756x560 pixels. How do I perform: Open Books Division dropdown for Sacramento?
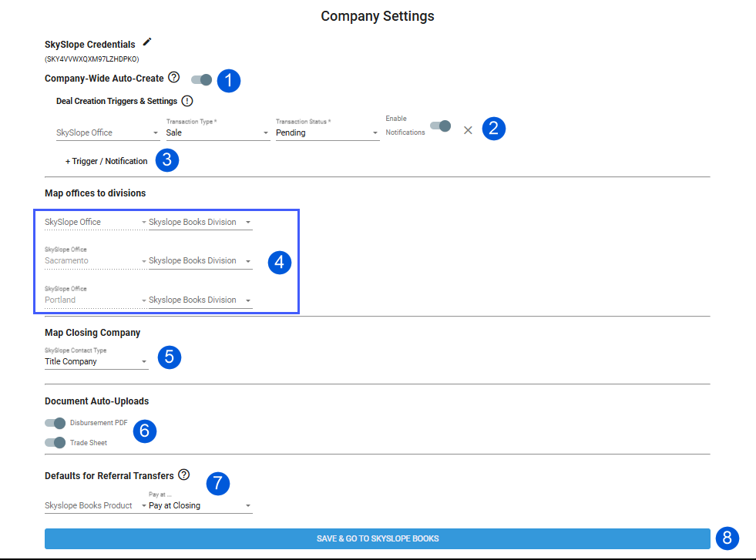[200, 260]
